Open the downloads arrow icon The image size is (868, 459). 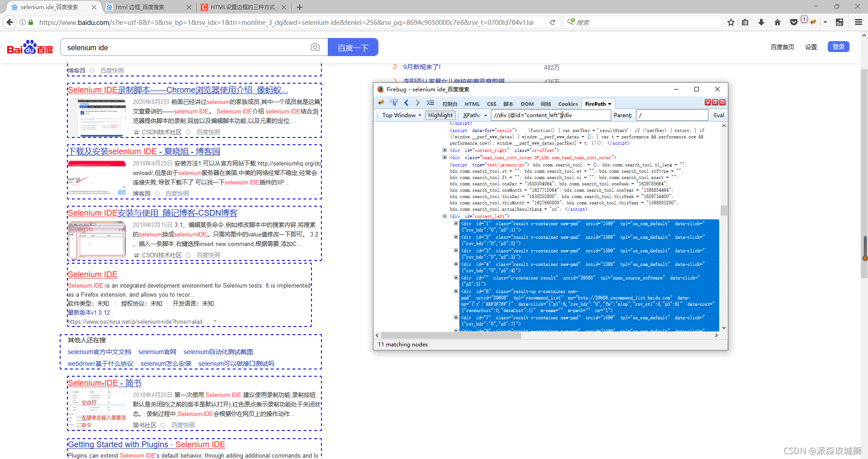point(761,22)
